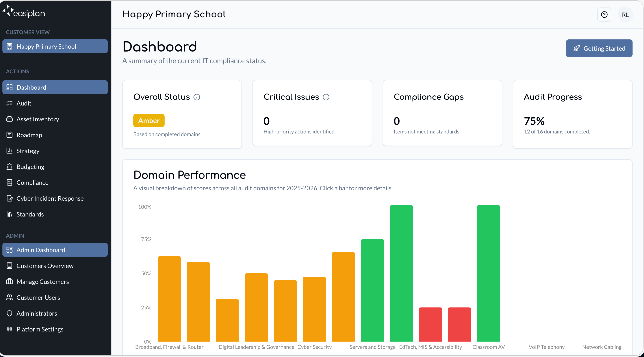This screenshot has height=357, width=644.
Task: Click the Compliance checkmark book icon
Action: (x=9, y=182)
